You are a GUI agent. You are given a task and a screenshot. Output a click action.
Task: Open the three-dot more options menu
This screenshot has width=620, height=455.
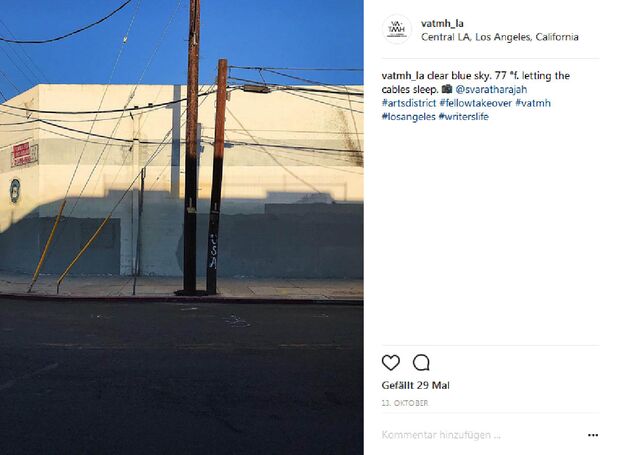[x=593, y=435]
